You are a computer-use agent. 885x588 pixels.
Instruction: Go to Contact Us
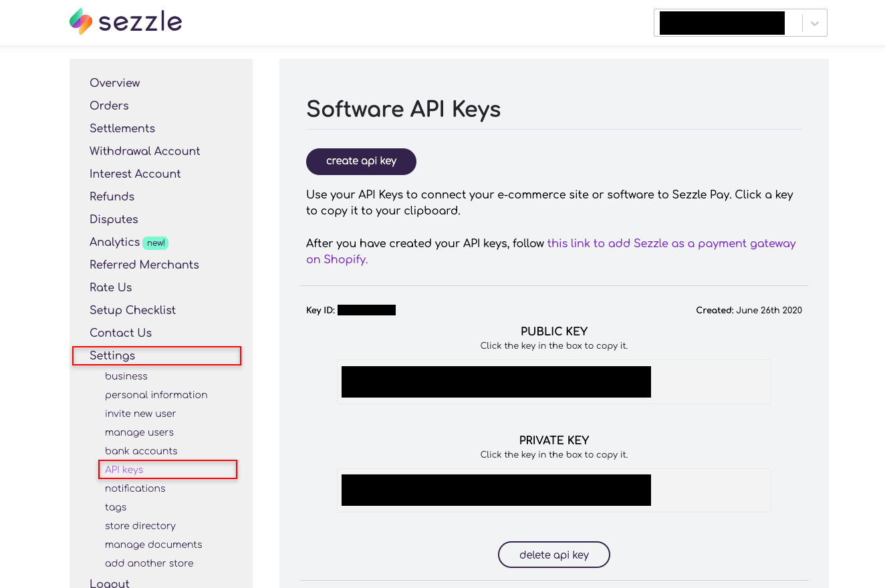121,333
